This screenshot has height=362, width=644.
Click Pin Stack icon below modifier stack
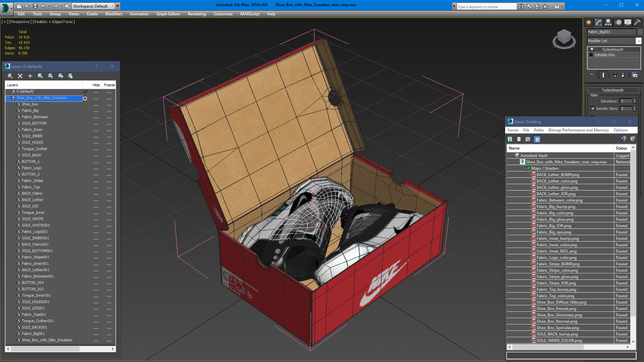591,75
